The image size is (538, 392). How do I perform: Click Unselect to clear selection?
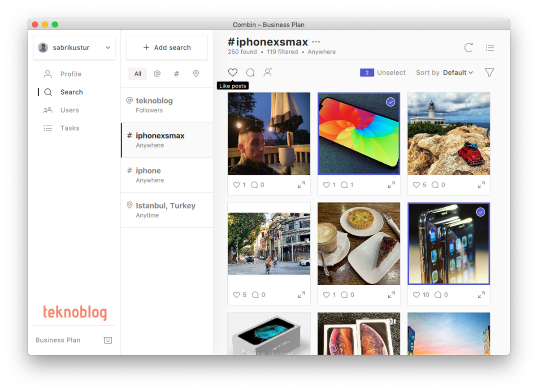coord(391,73)
